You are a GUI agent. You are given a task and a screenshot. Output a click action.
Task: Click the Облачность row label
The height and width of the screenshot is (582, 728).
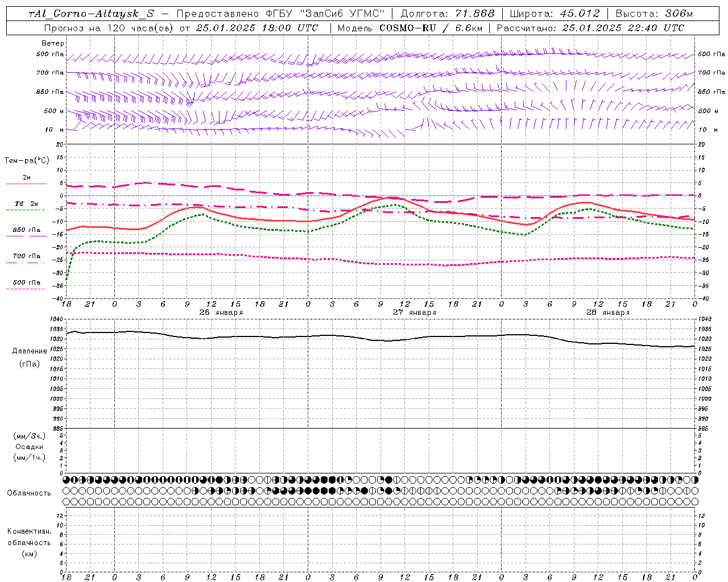click(29, 493)
